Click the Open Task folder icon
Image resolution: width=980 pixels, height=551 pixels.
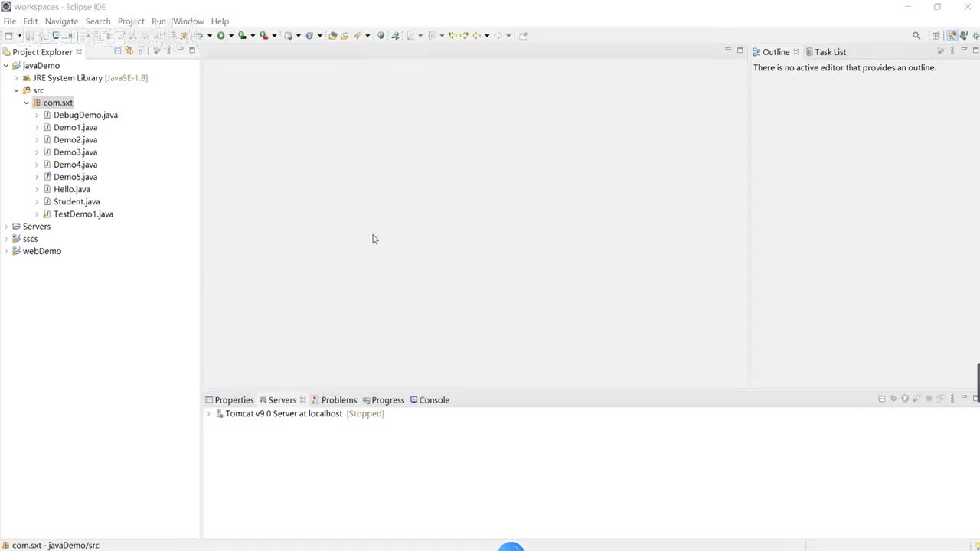(x=344, y=35)
